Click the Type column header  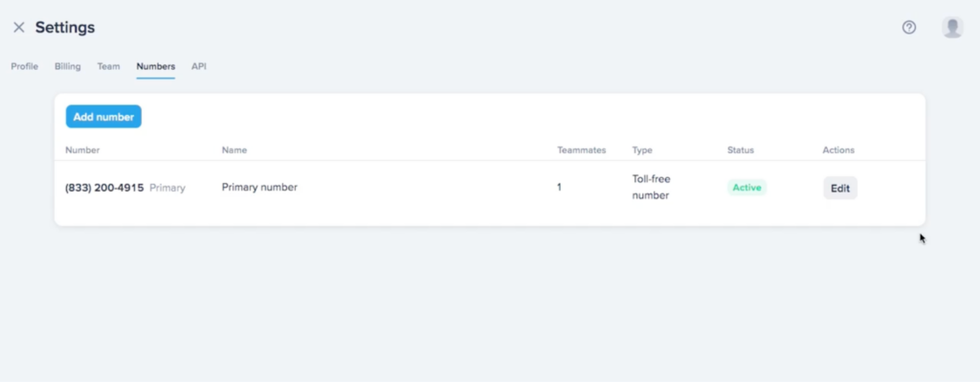[642, 150]
